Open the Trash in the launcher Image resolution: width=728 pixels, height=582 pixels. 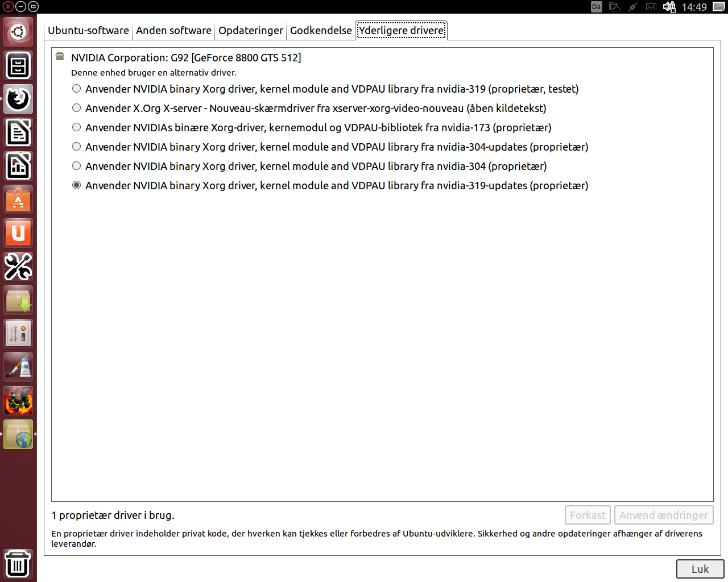pyautogui.click(x=18, y=564)
